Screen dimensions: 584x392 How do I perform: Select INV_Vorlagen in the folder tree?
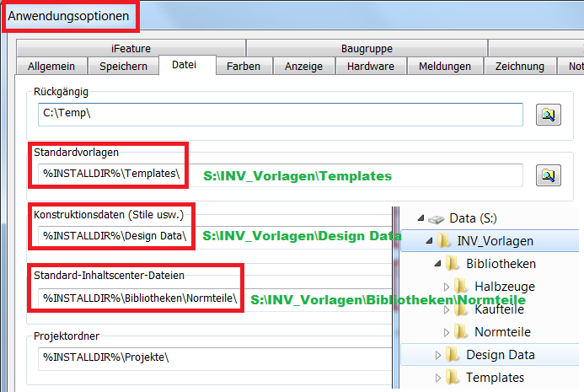pos(495,241)
